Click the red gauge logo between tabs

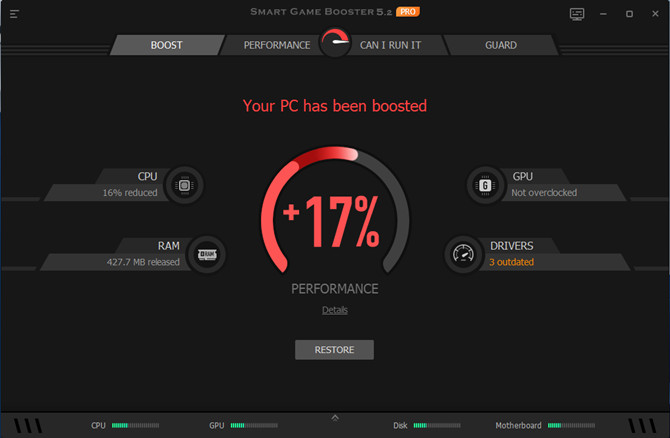click(x=335, y=42)
